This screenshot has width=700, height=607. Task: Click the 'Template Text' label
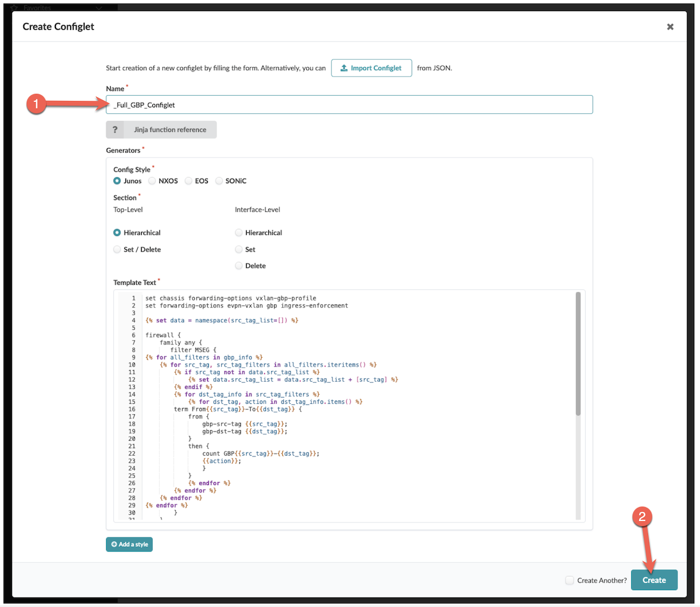pyautogui.click(x=135, y=283)
